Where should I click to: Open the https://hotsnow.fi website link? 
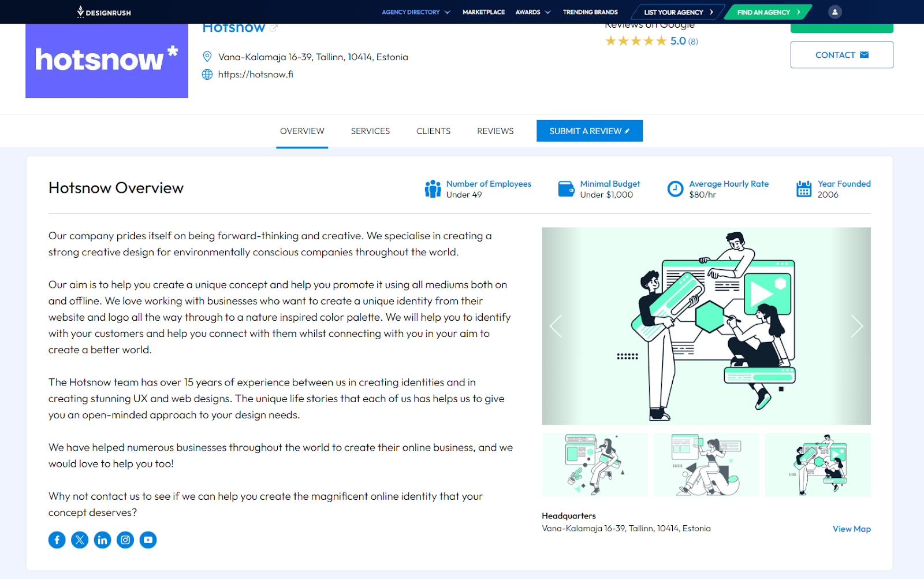[x=256, y=75]
